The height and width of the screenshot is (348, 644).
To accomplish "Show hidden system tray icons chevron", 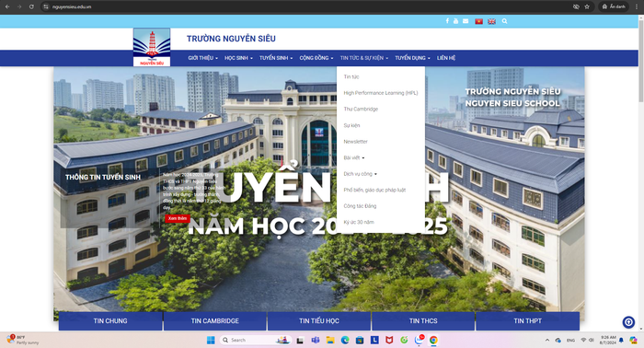I will pyautogui.click(x=547, y=341).
